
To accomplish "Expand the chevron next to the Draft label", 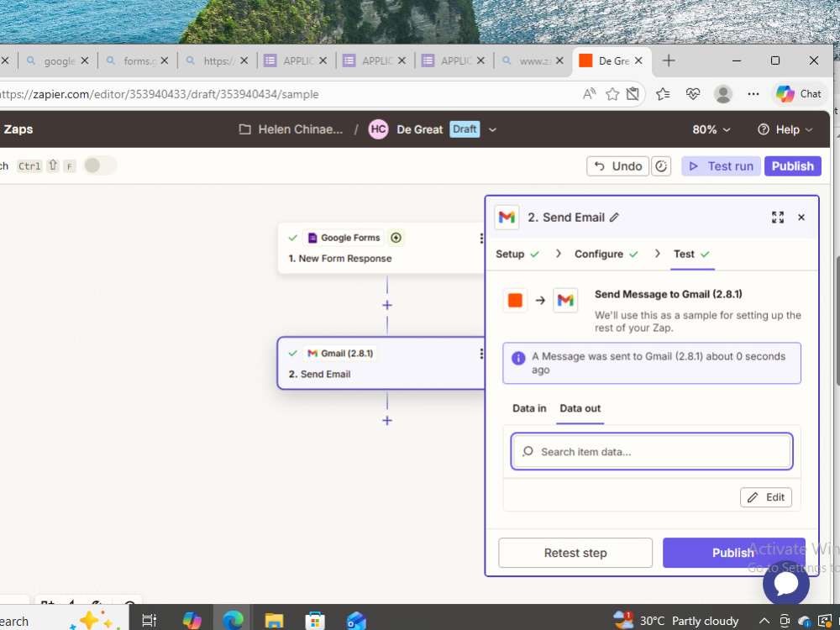I will (492, 129).
